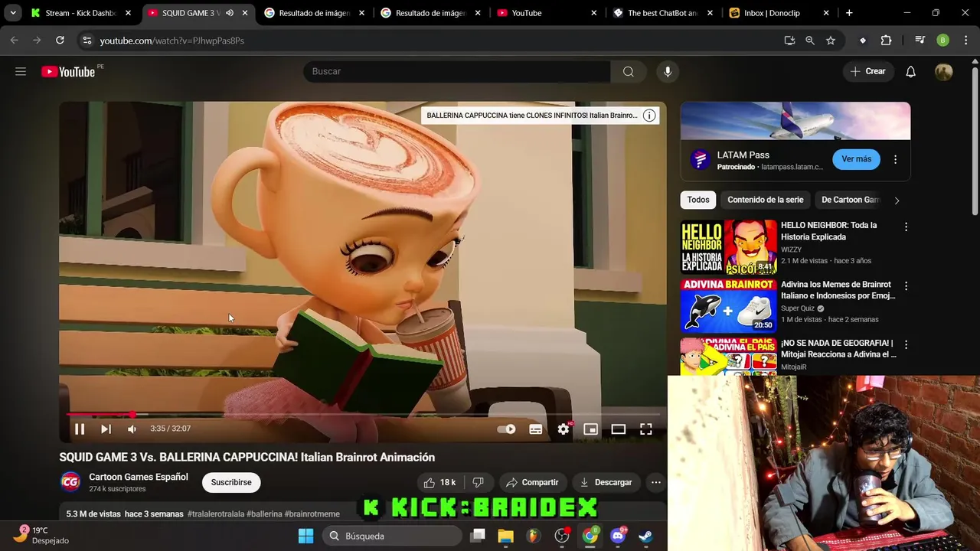Click the Compartir share button

pyautogui.click(x=532, y=482)
